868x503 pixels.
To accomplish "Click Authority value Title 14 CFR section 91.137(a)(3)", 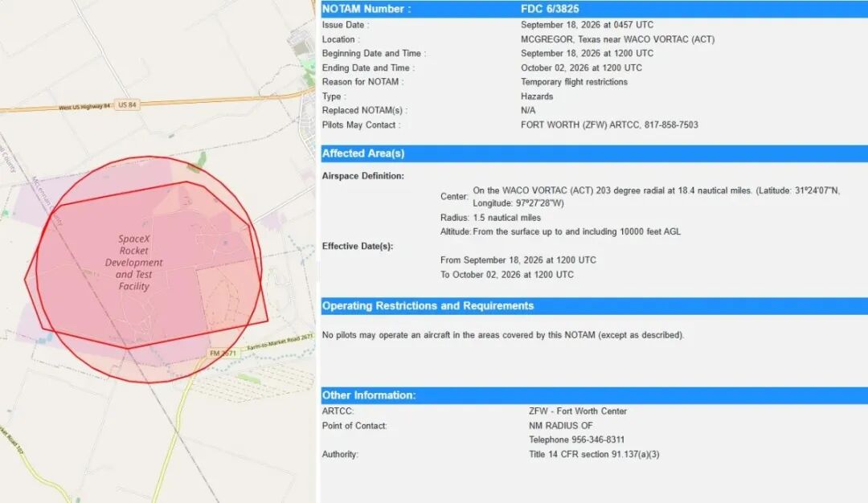I will (594, 454).
